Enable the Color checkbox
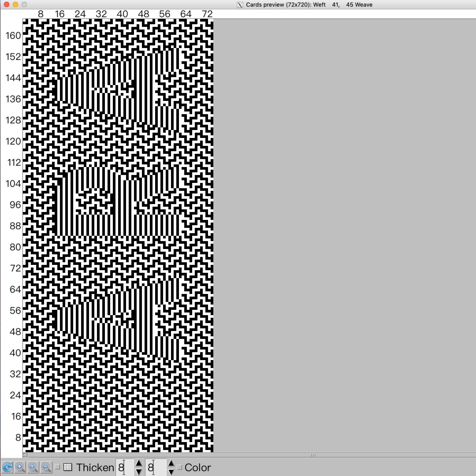 coord(180,467)
